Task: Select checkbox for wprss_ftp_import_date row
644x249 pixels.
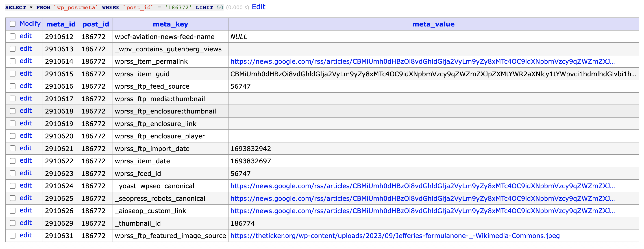Action: [13, 148]
